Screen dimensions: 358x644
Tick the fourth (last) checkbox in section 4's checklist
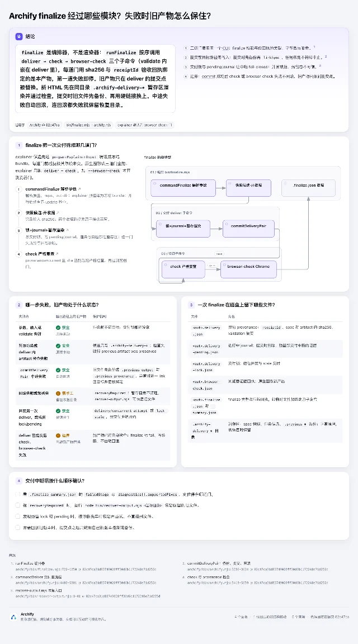18,527
